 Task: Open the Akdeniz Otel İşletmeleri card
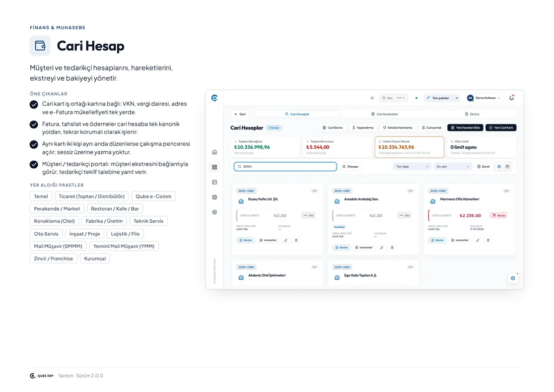coord(278,273)
